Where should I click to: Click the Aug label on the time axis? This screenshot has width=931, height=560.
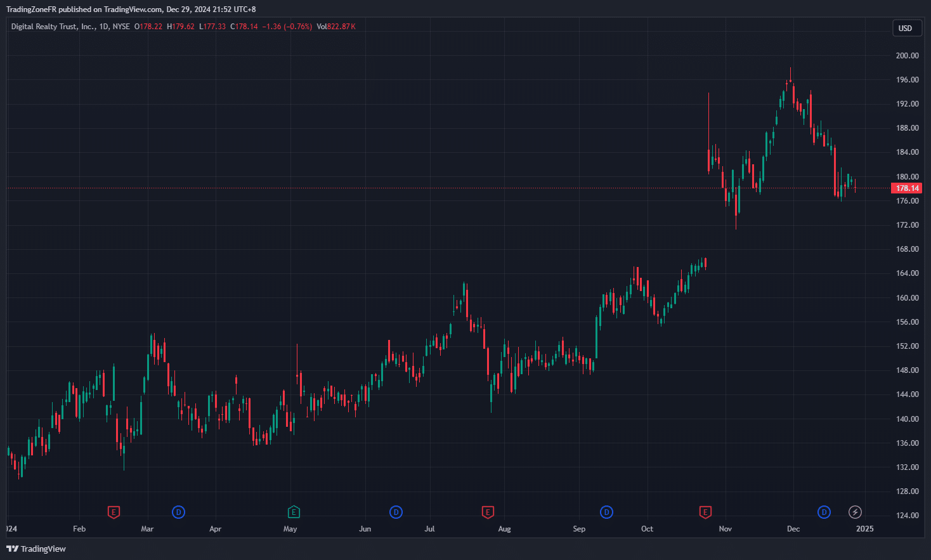coord(504,529)
